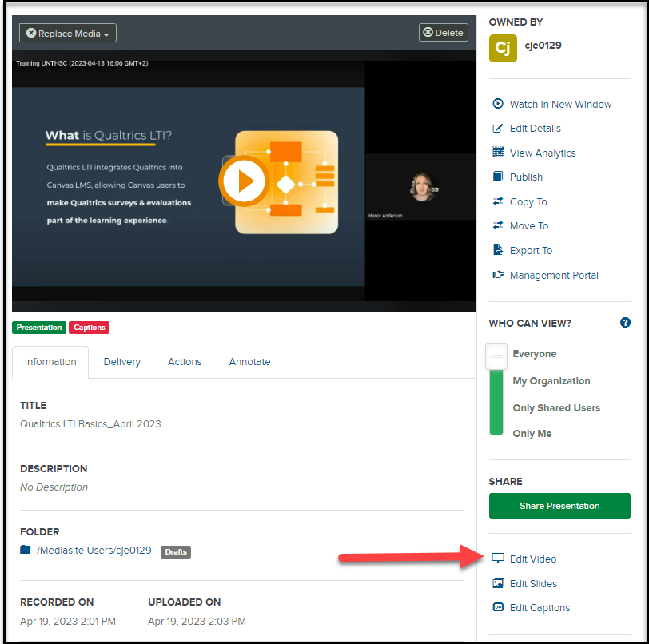This screenshot has height=644, width=649.
Task: Open the Edit Captions link
Action: coord(540,608)
